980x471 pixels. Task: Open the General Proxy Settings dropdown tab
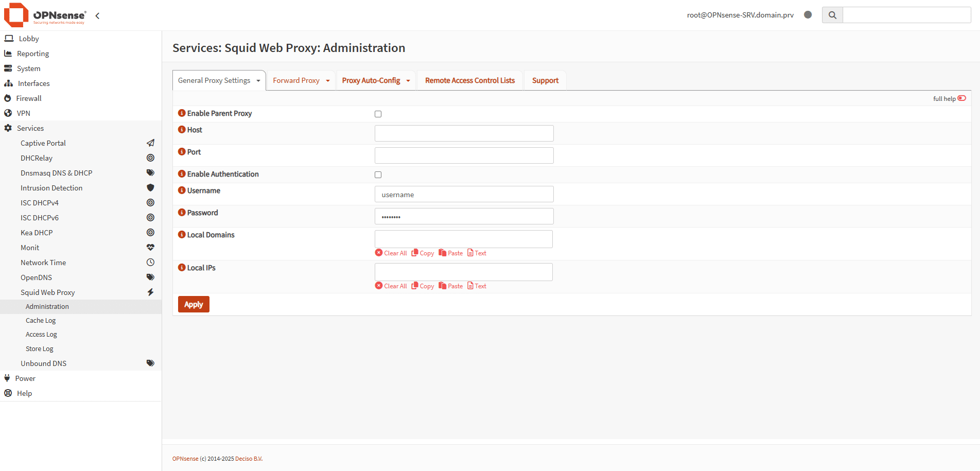[x=219, y=80]
